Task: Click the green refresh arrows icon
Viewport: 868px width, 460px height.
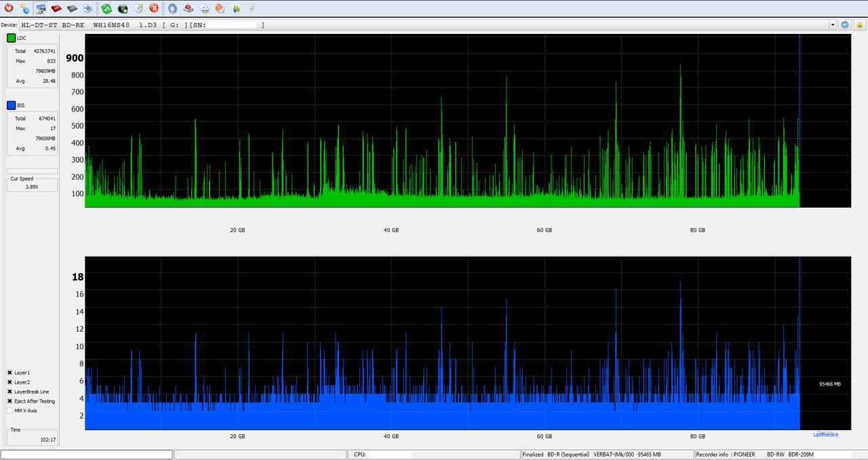Action: point(106,8)
